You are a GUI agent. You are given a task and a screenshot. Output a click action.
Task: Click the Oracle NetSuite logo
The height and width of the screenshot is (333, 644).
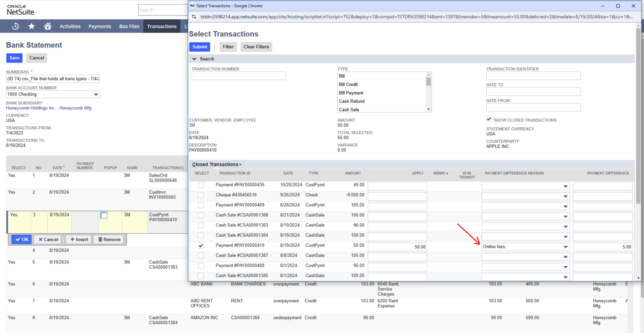pos(20,10)
